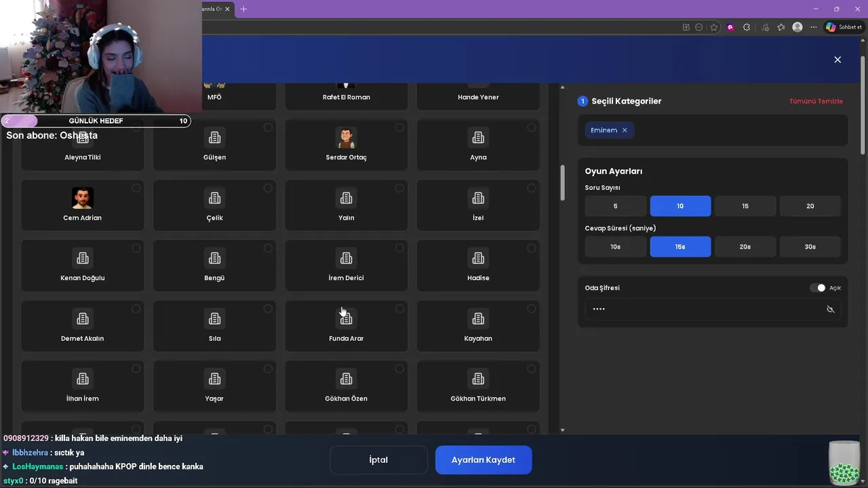
Task: Choose 15s answer time
Action: click(x=680, y=247)
